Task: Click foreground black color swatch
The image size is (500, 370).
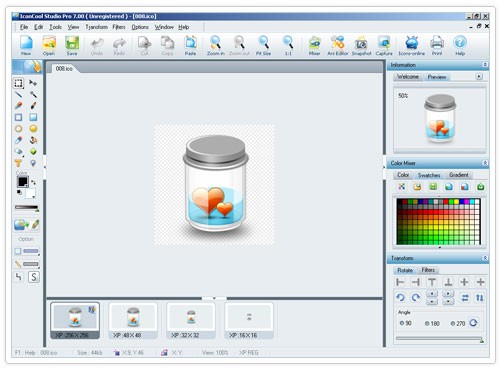Action: (23, 182)
